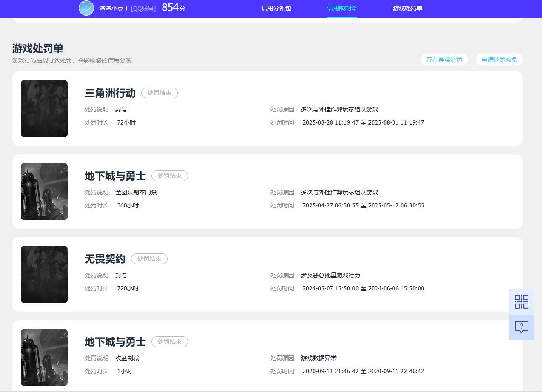Click the 无畏契约 game thumbnail image
The width and height of the screenshot is (542, 392).
point(44,274)
